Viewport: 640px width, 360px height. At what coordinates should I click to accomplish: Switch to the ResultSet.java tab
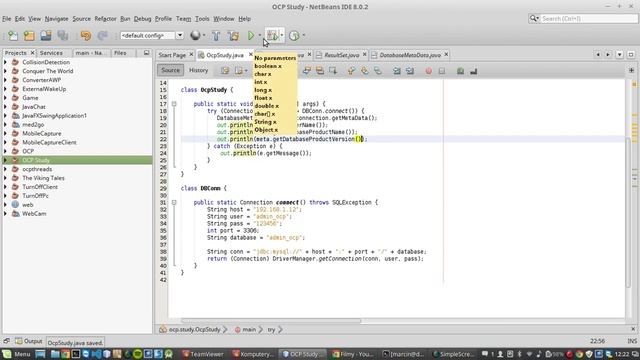pyautogui.click(x=342, y=55)
